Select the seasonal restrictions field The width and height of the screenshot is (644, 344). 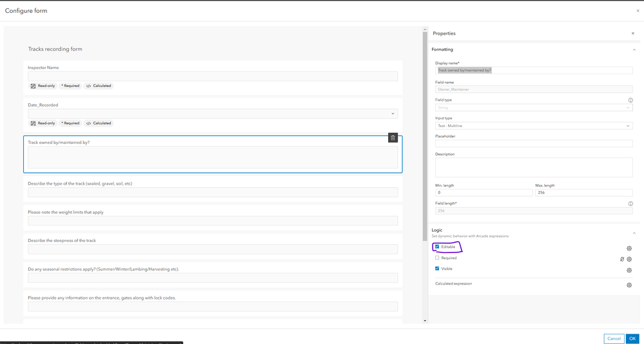(213, 278)
